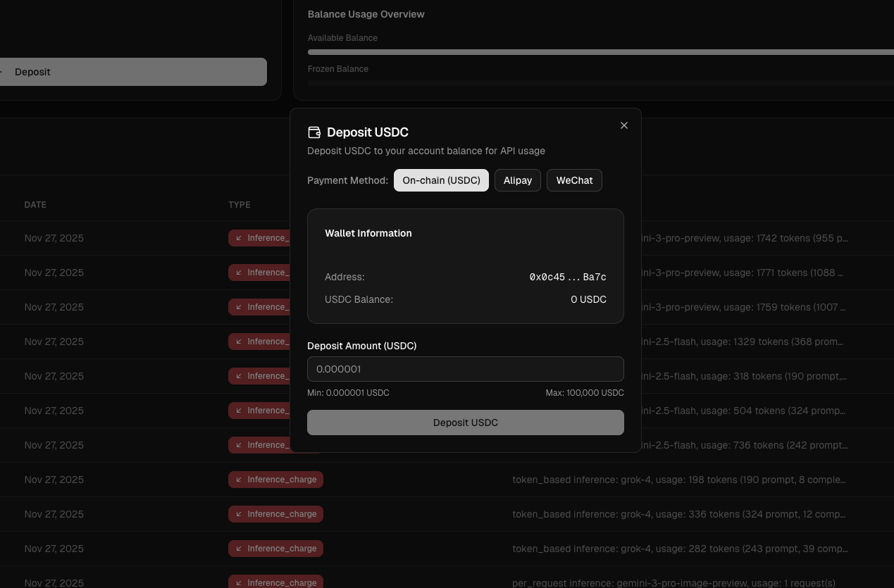
Task: Select On-chain (USDC) payment method
Action: [441, 180]
